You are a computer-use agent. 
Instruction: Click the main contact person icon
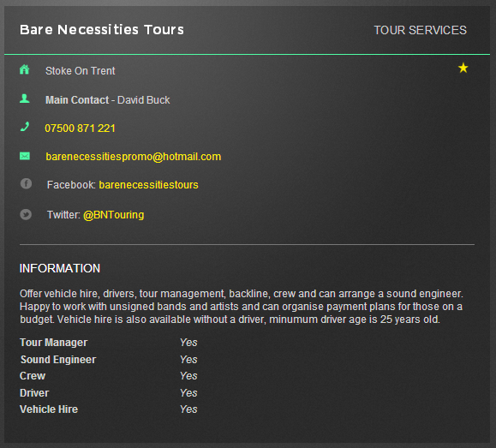click(25, 99)
